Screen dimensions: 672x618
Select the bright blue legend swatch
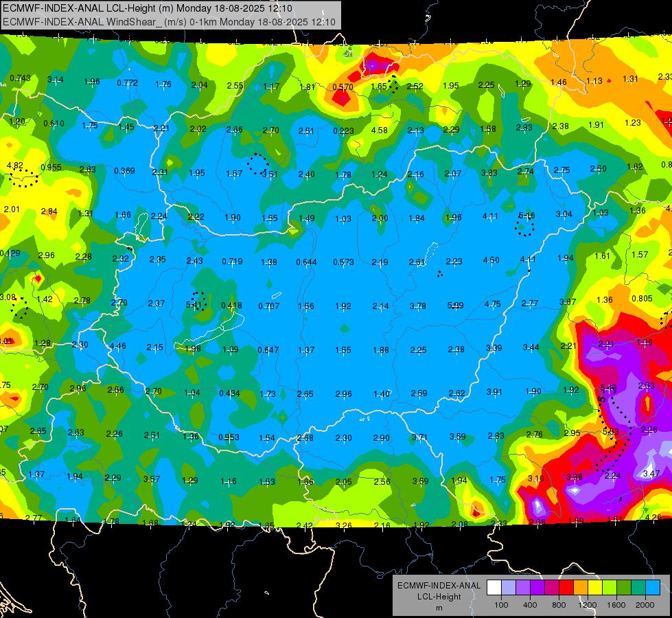click(653, 587)
